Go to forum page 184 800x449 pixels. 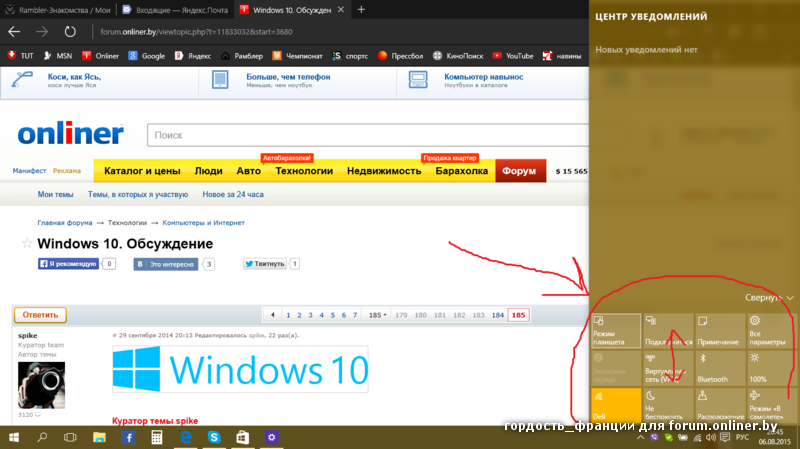[497, 315]
